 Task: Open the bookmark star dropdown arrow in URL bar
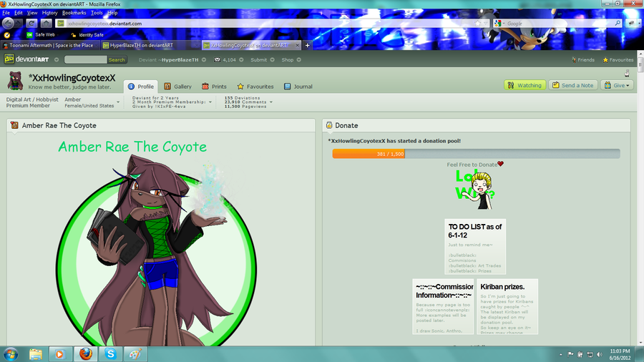485,24
